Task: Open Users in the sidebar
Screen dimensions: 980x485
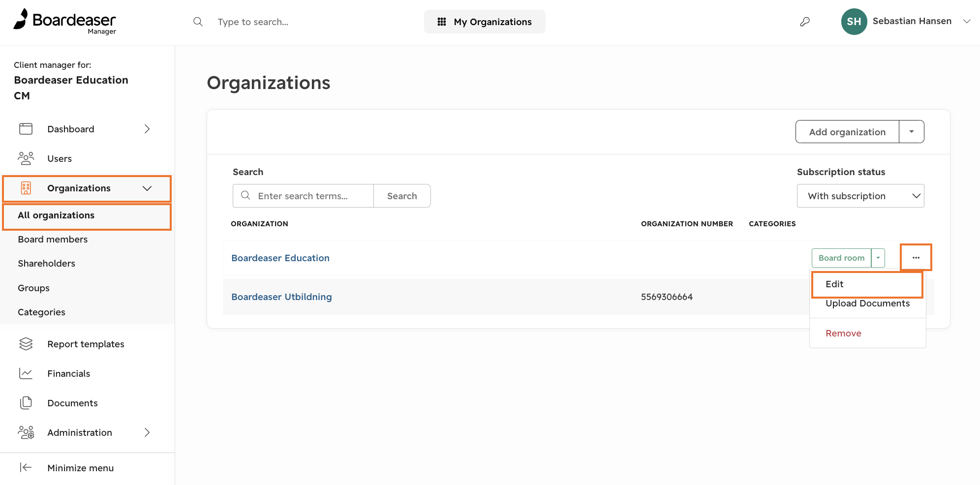Action: tap(60, 159)
